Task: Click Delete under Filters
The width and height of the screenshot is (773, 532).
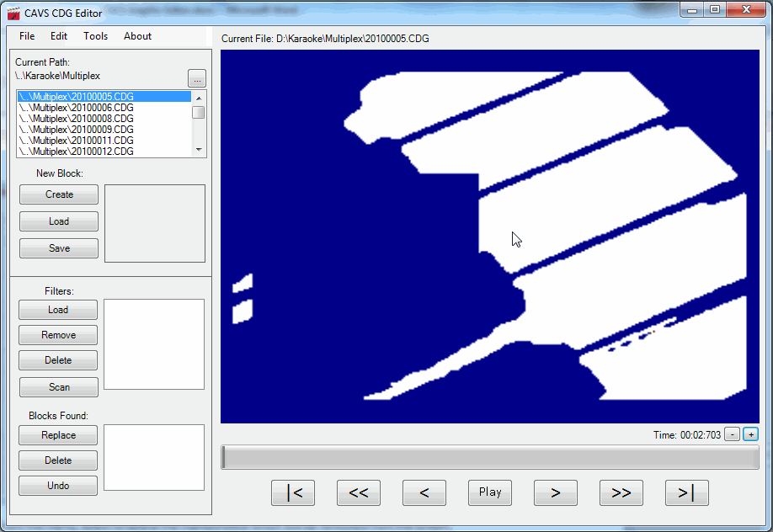Action: (x=58, y=360)
